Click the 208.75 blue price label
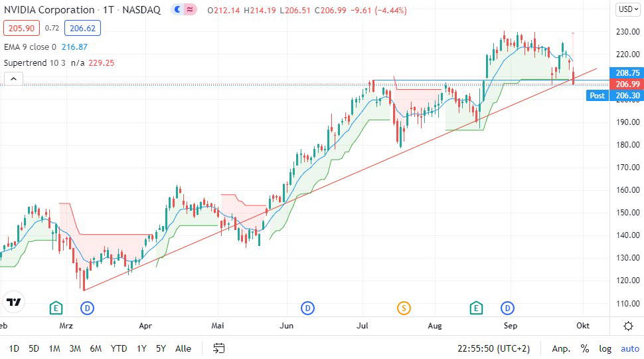The image size is (644, 359). coord(627,72)
